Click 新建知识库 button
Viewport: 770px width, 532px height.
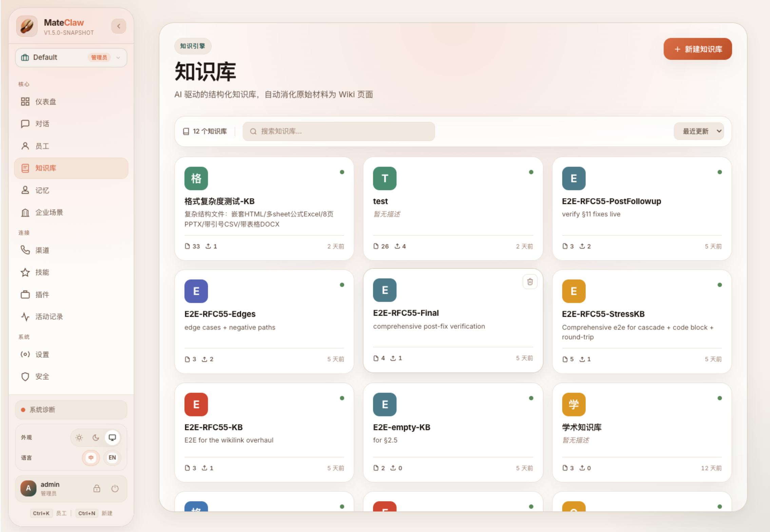pos(697,49)
